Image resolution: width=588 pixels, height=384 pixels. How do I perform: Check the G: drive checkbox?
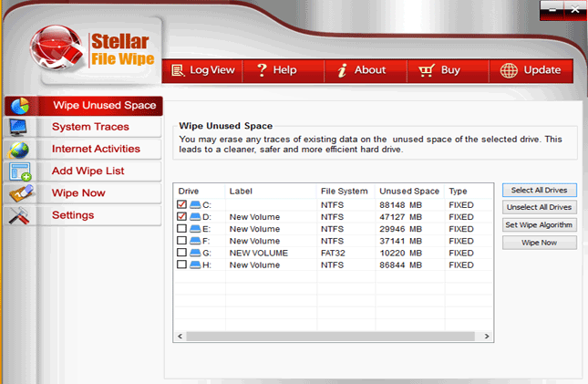pyautogui.click(x=182, y=253)
